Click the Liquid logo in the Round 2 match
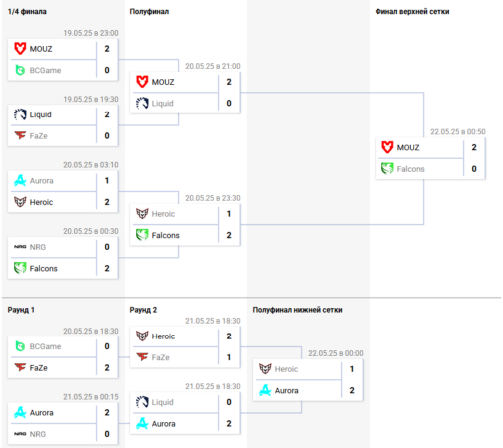 click(x=142, y=402)
